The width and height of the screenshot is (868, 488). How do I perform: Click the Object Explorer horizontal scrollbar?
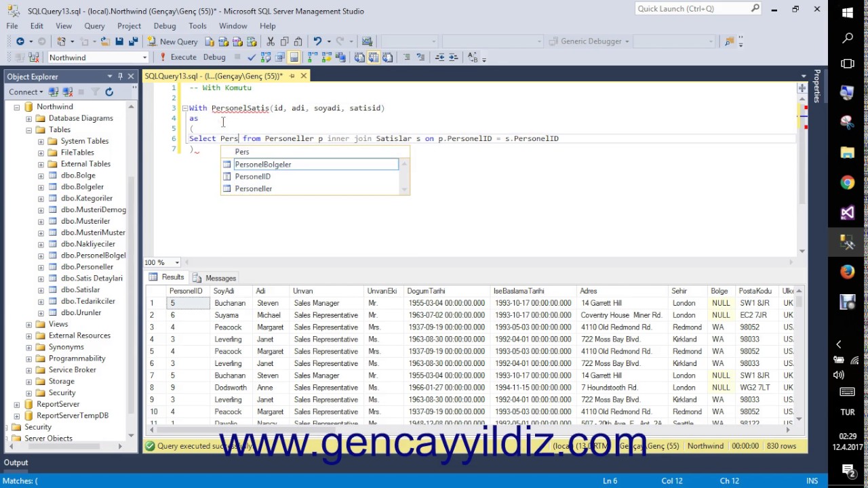coord(63,446)
